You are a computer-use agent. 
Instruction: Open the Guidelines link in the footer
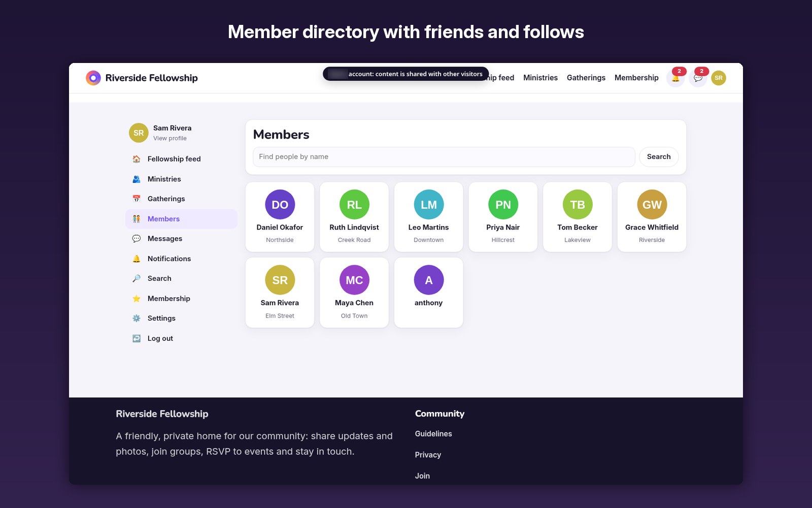pyautogui.click(x=433, y=434)
